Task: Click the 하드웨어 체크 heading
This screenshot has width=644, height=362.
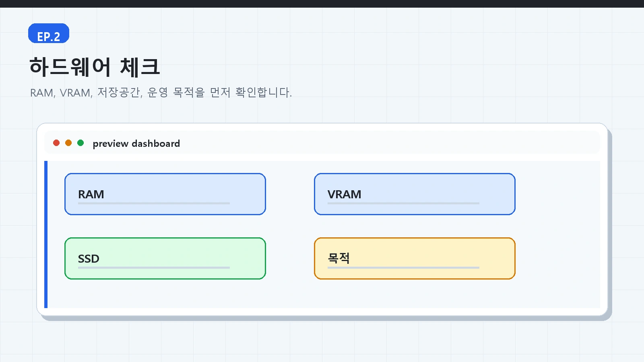Action: [x=95, y=67]
